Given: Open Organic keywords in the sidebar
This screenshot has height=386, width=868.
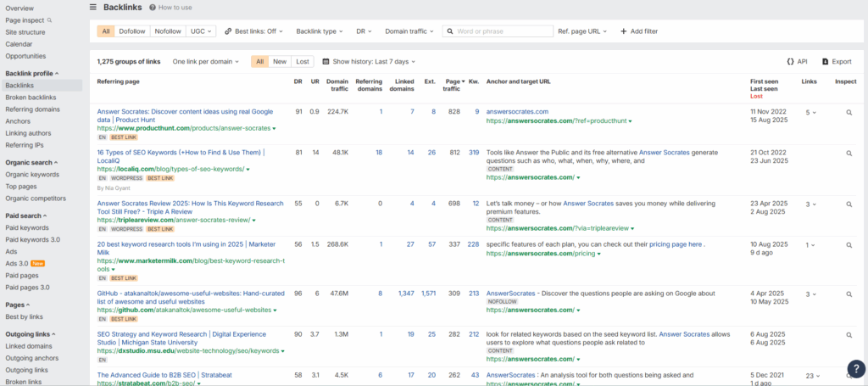Looking at the screenshot, I should [32, 175].
